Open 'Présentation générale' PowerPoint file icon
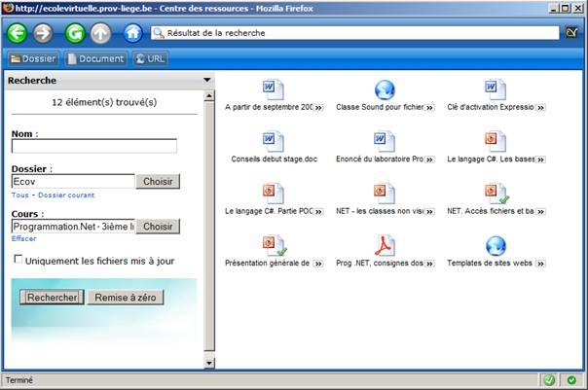 tap(274, 244)
